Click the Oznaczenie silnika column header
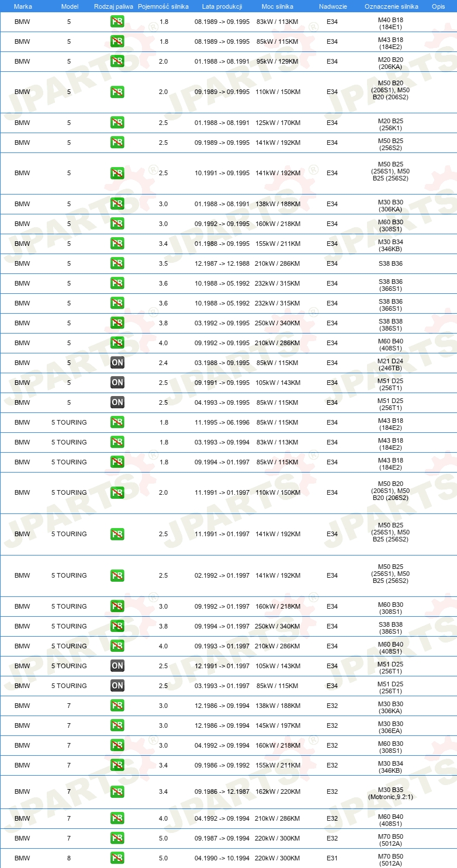Image resolution: width=457 pixels, height=868 pixels. click(x=391, y=6)
